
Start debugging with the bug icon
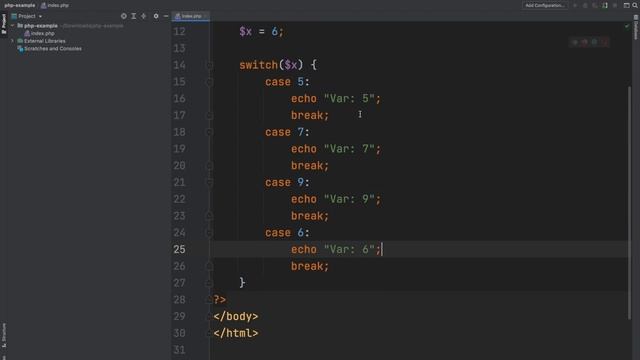coord(585,5)
